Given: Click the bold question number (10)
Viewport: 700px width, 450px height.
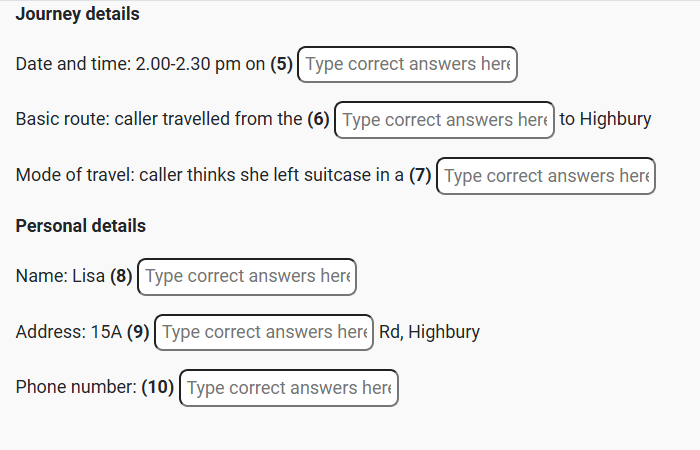Looking at the screenshot, I should (x=158, y=388).
